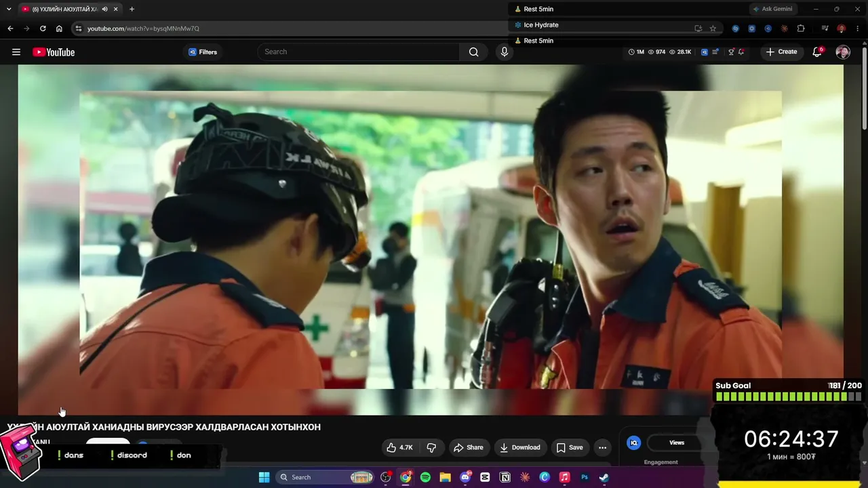
Task: Open Apple Music from the taskbar
Action: (564, 477)
